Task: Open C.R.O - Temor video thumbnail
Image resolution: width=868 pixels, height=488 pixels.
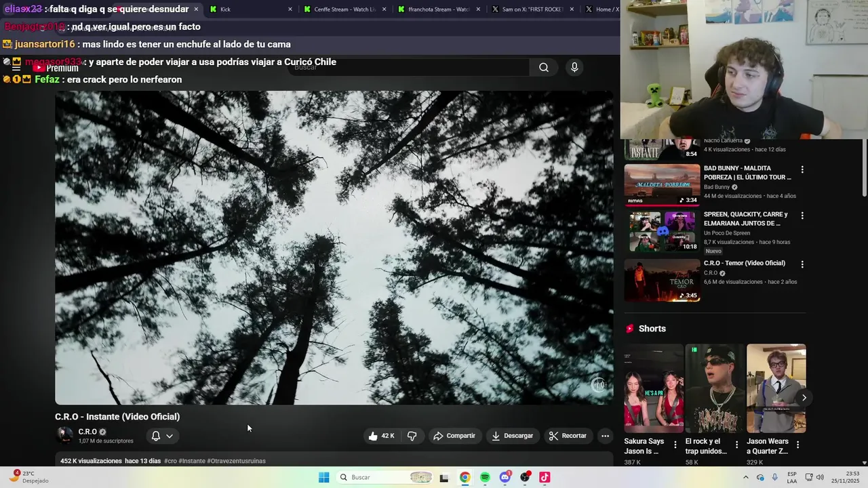Action: click(x=662, y=280)
